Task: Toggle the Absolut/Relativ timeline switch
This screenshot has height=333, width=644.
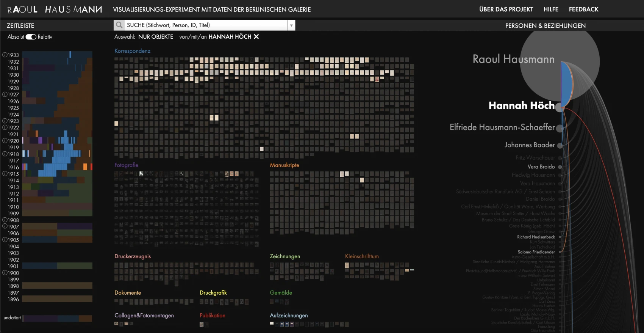Action: click(31, 37)
